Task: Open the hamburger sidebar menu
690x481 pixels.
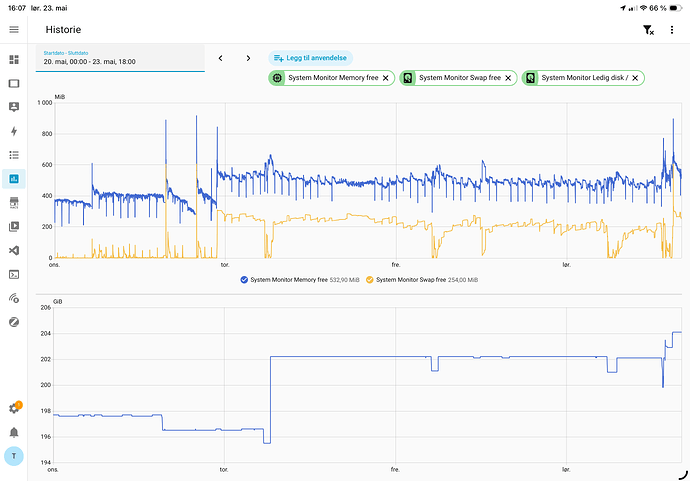Action: pos(14,29)
